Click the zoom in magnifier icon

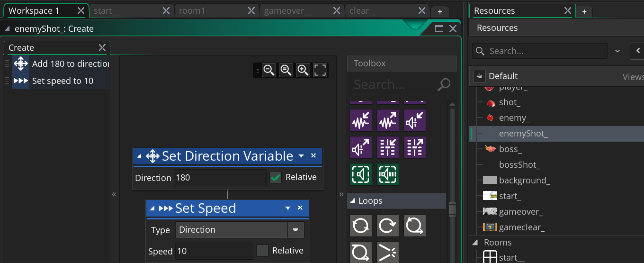(303, 71)
